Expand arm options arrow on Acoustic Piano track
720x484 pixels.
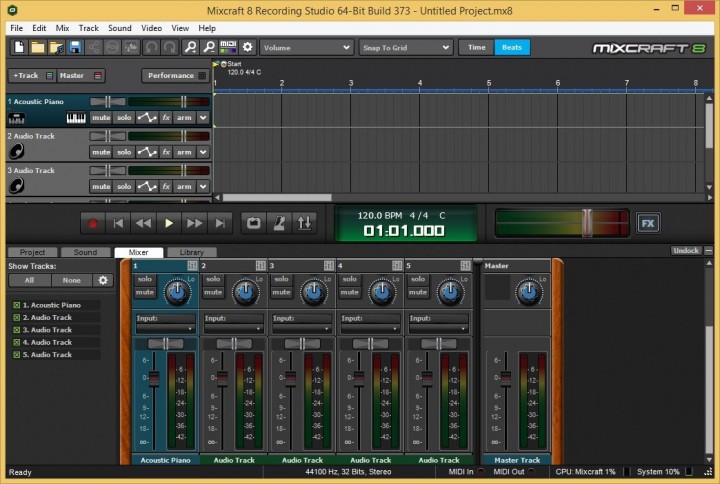click(x=203, y=118)
